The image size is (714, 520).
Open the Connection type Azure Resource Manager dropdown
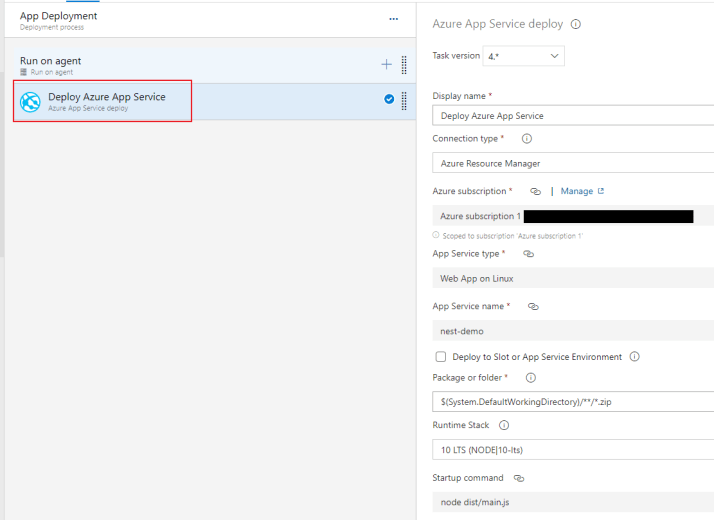point(573,163)
